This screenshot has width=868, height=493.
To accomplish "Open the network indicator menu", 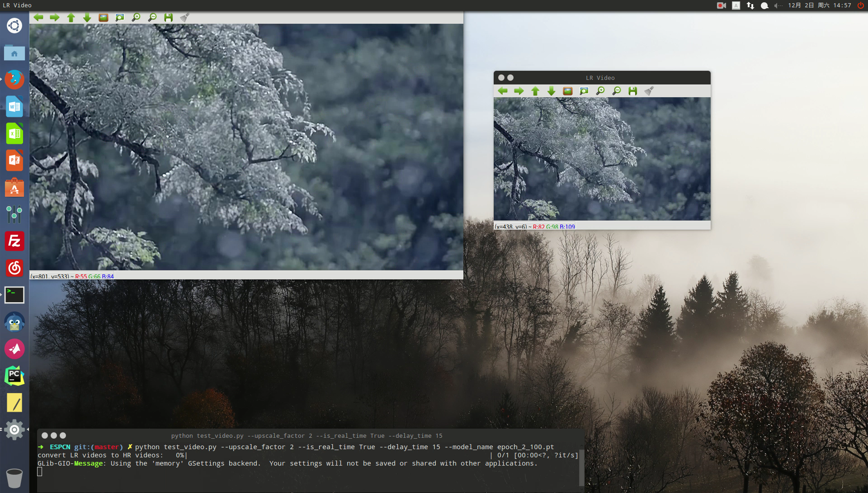I will [x=750, y=5].
